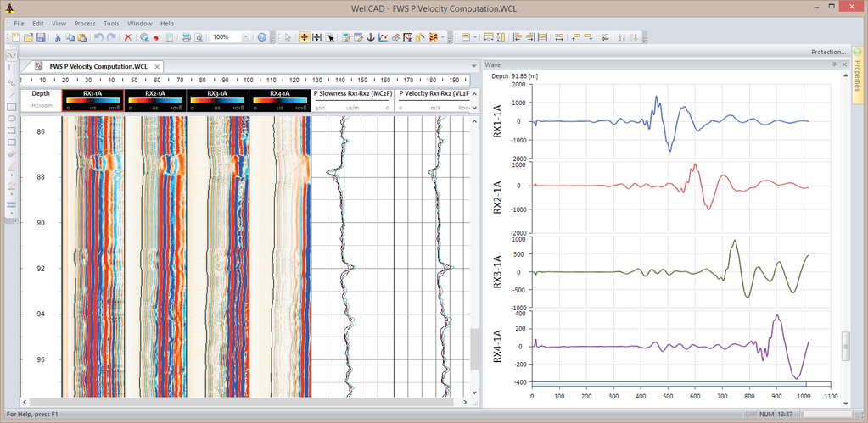Open the Tools menu

pos(111,23)
